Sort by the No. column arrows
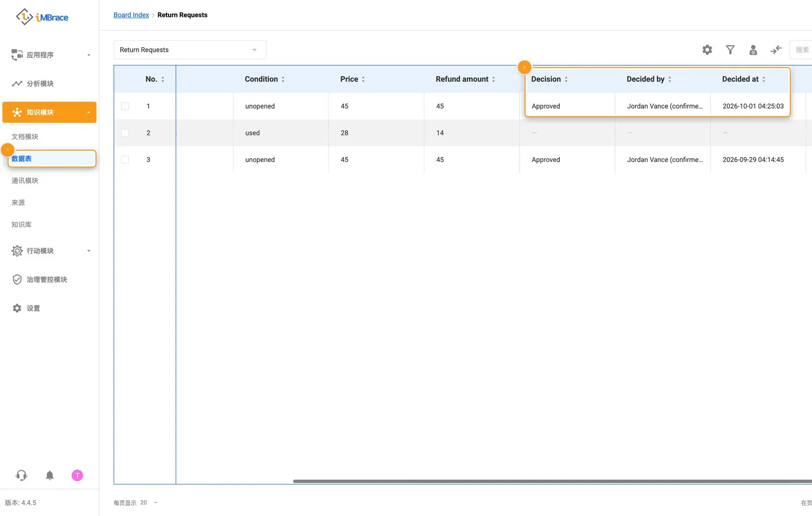Screen dimensions: 812x516 163,79
